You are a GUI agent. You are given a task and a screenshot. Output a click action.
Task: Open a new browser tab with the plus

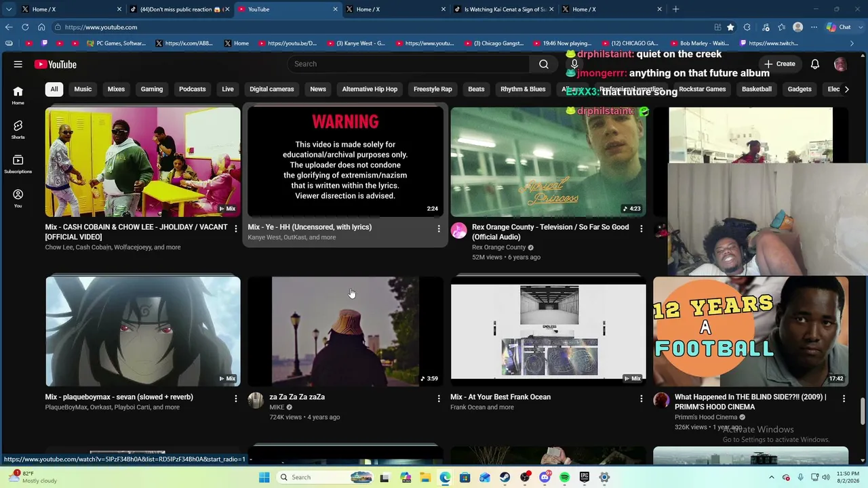[x=675, y=9]
